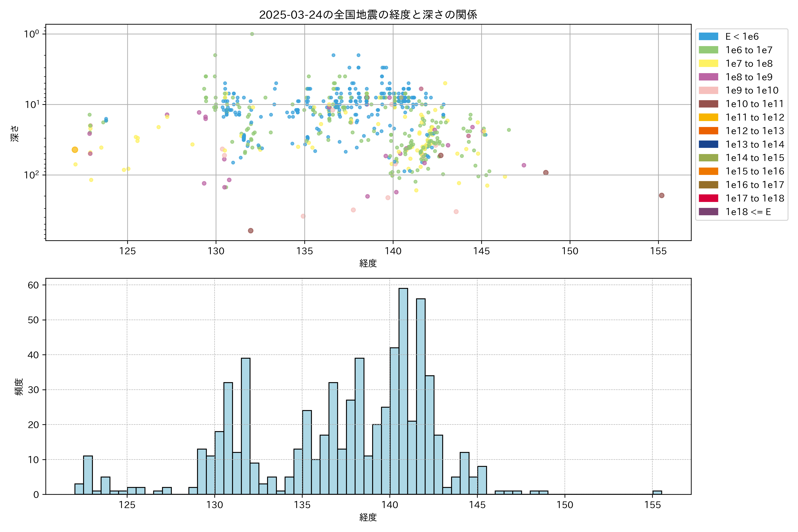Click the brown scatter point at the plot bottom
798x532 pixels.
251,231
